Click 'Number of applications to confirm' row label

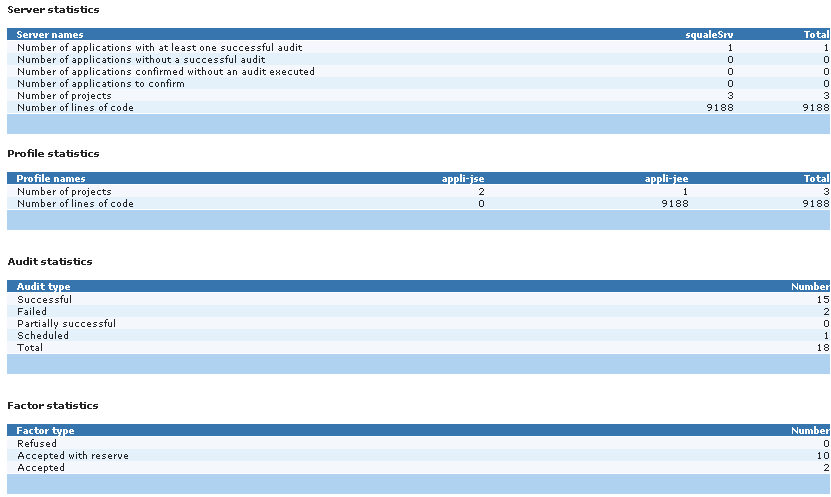[101, 84]
